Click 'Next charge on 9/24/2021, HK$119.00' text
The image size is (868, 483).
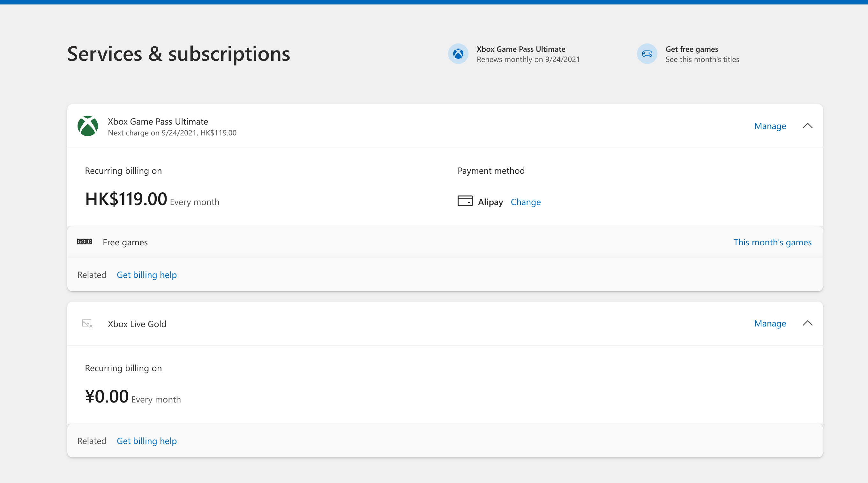pos(172,133)
